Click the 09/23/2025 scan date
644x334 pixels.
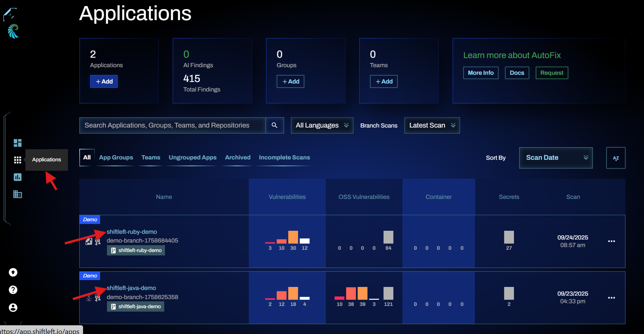[x=573, y=294]
